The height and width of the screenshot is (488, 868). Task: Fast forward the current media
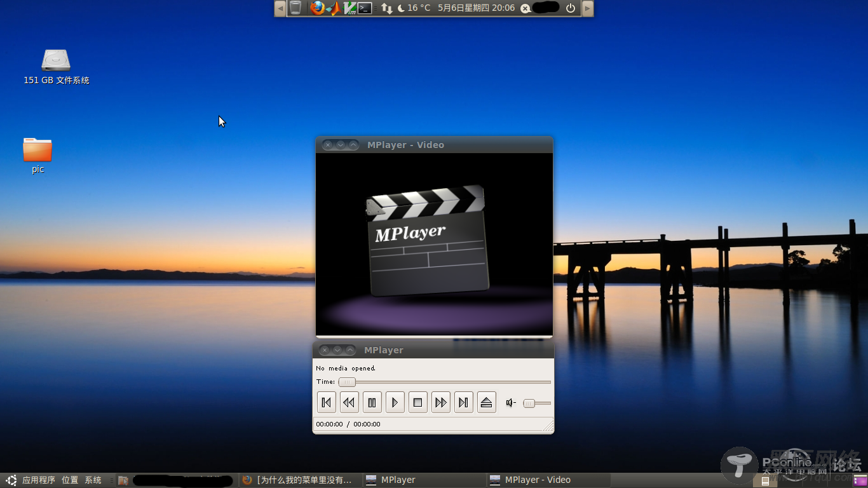(x=440, y=402)
